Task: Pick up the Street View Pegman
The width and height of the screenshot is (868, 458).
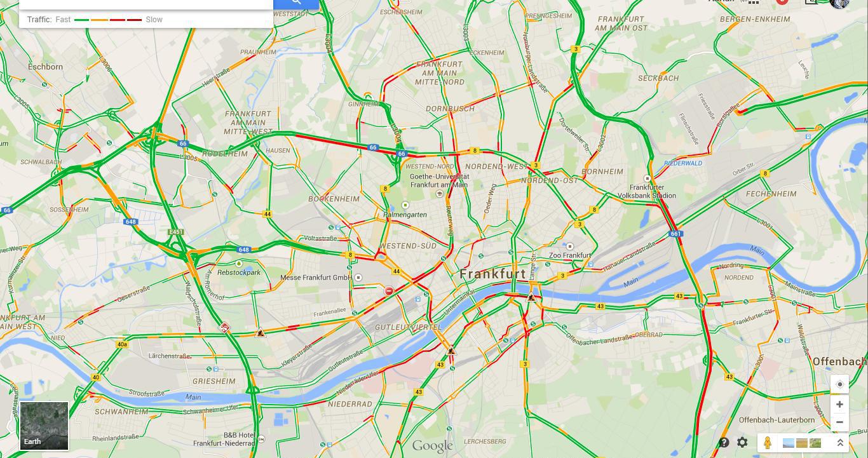Action: (x=767, y=443)
